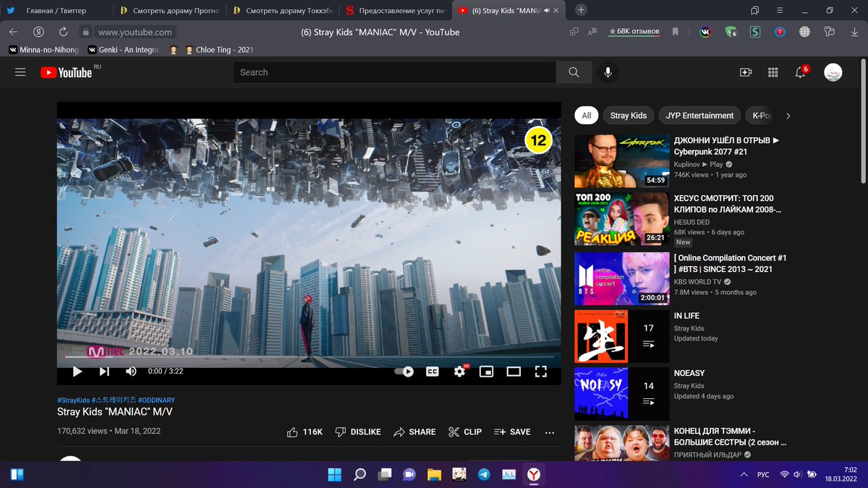This screenshot has height=488, width=868.
Task: Mute the player volume
Action: 131,372
